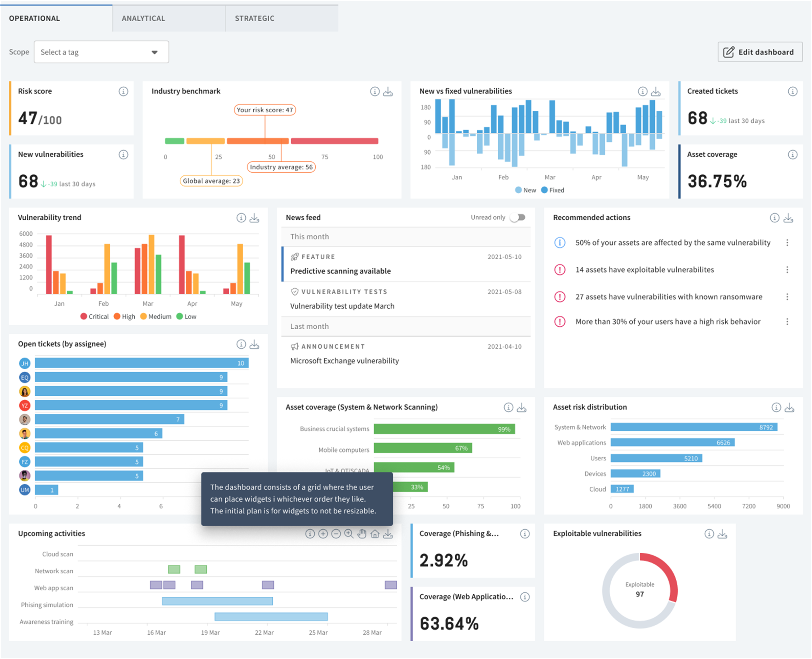812x659 pixels.
Task: Click the UM assignee avatar
Action: pyautogui.click(x=25, y=490)
